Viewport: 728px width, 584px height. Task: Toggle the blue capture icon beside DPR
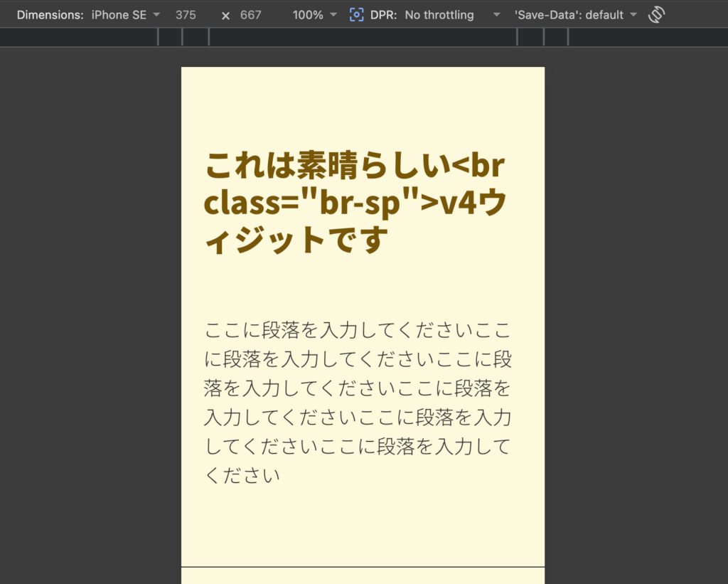click(x=356, y=14)
